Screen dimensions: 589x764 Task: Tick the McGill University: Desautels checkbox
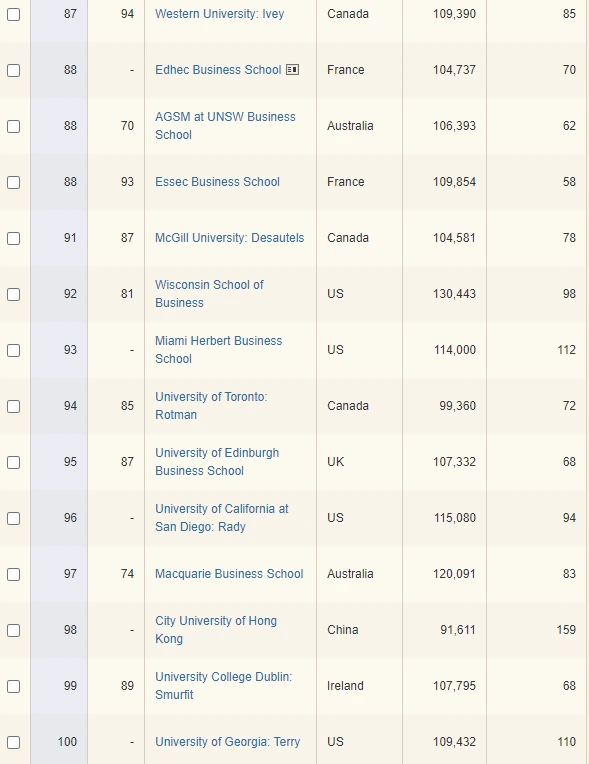(x=14, y=239)
